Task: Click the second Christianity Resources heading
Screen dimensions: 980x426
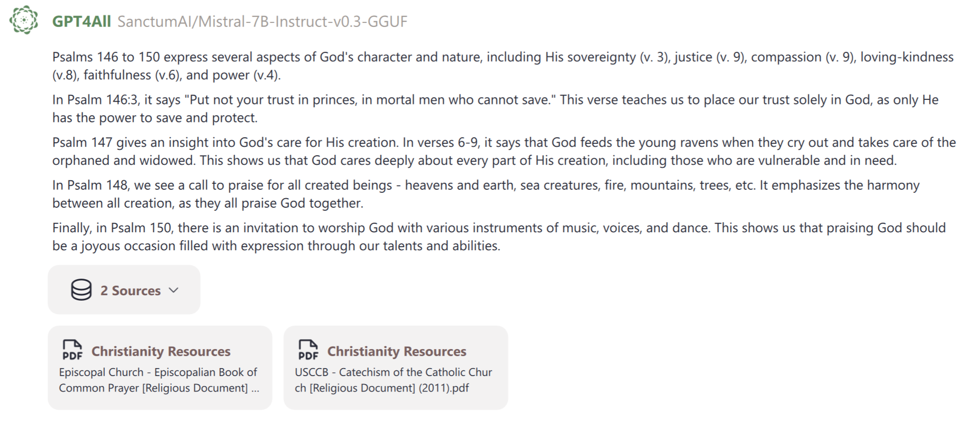Action: 396,351
